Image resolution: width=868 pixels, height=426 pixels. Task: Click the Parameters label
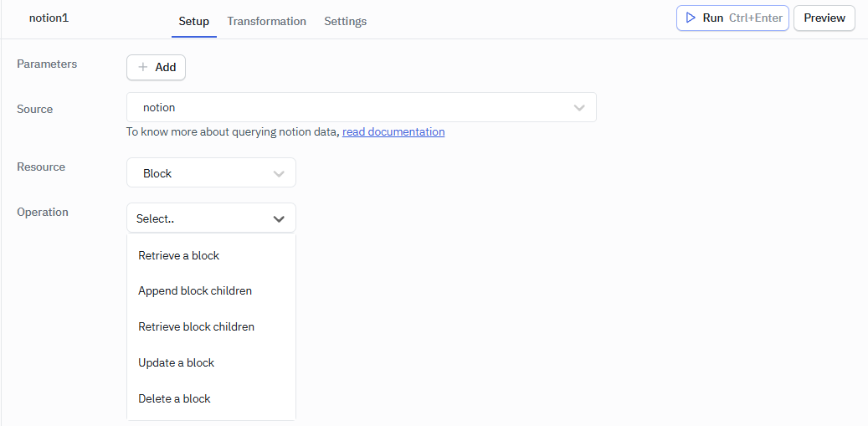click(x=47, y=64)
